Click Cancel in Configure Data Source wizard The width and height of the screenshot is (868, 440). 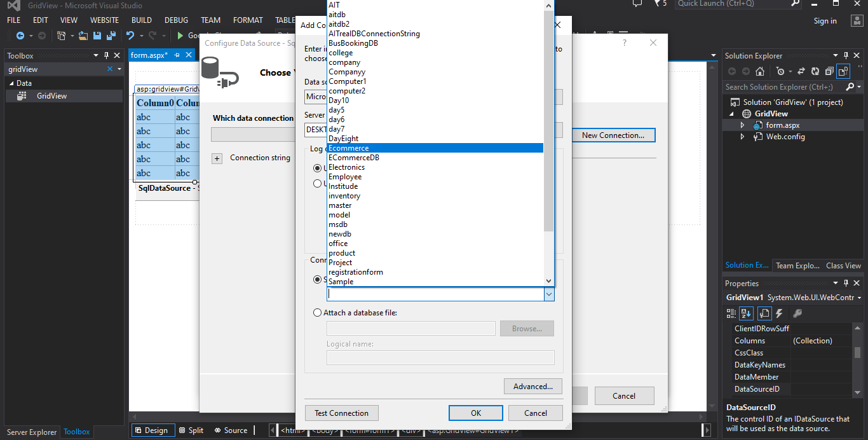[x=624, y=395]
